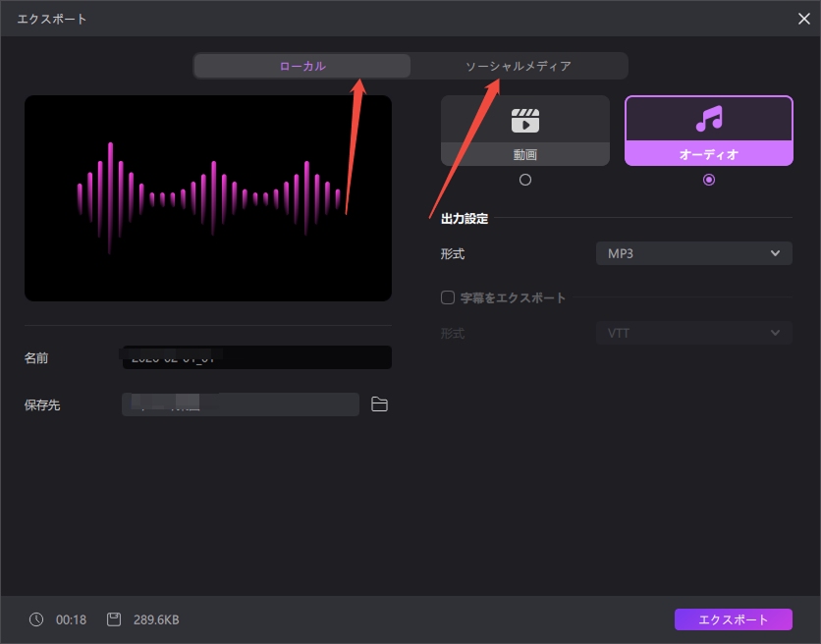Select the 動画 radio button
This screenshot has width=821, height=644.
coord(525,180)
